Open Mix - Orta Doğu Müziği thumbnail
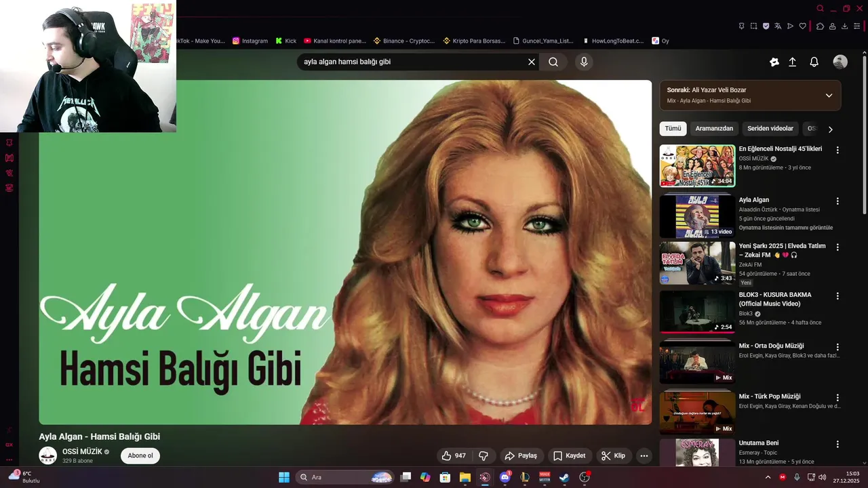Viewport: 868px width, 488px height. pyautogui.click(x=697, y=363)
